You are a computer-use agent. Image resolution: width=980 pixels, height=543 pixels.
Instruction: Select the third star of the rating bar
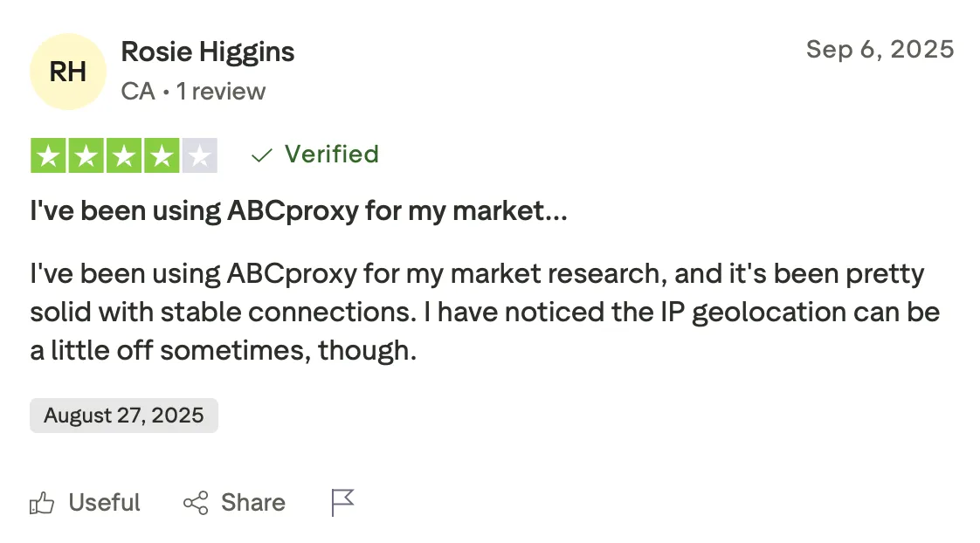click(123, 155)
